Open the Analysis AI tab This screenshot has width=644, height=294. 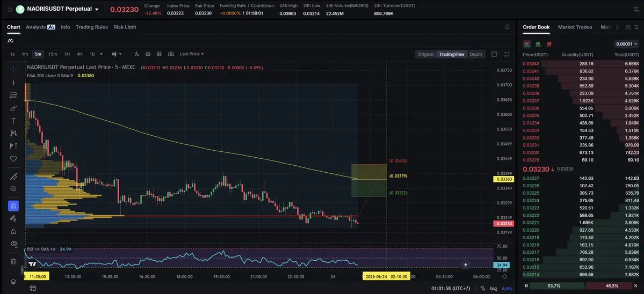(x=40, y=27)
